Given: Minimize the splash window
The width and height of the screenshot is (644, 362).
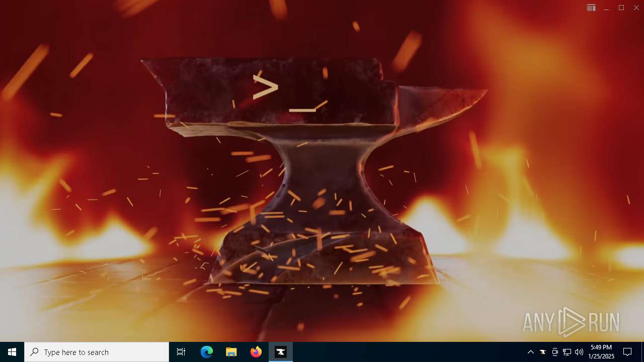Looking at the screenshot, I should point(606,8).
